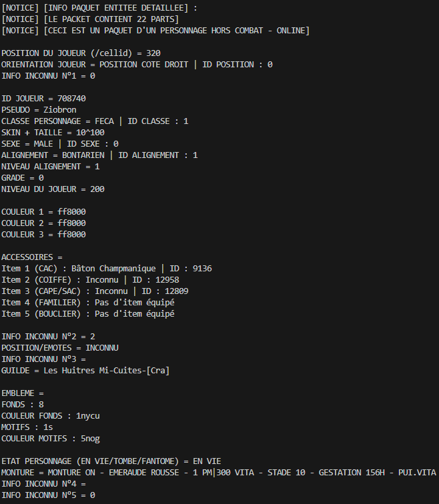Click COULEUR 1 hex value ff8000

(71, 212)
